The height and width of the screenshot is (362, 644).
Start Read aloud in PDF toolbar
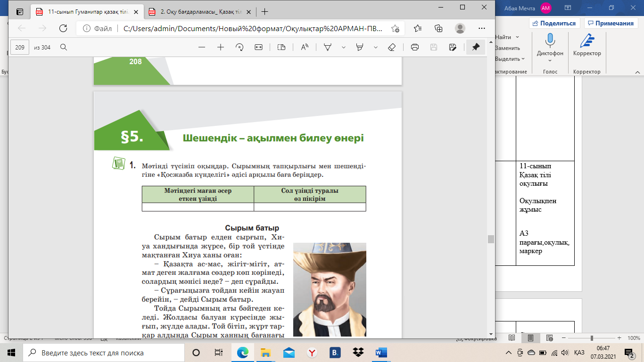[305, 47]
